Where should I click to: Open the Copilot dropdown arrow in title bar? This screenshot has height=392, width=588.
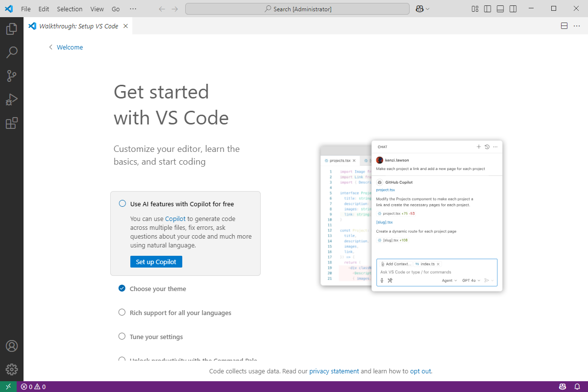click(428, 9)
